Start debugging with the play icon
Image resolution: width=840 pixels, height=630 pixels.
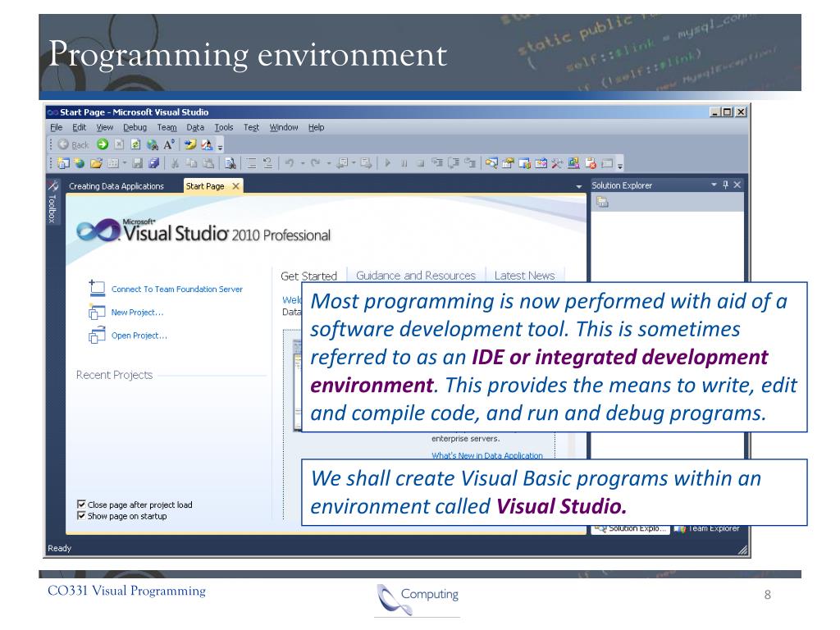(x=388, y=163)
